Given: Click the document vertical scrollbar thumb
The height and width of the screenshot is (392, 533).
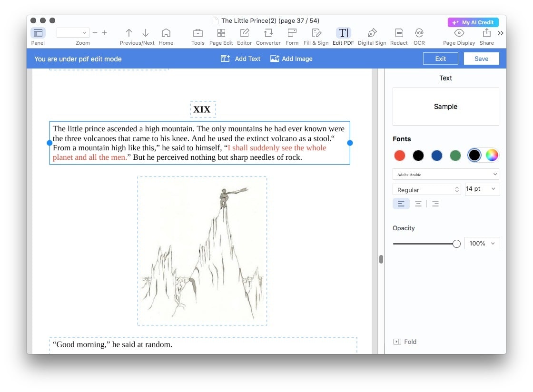Looking at the screenshot, I should (381, 259).
